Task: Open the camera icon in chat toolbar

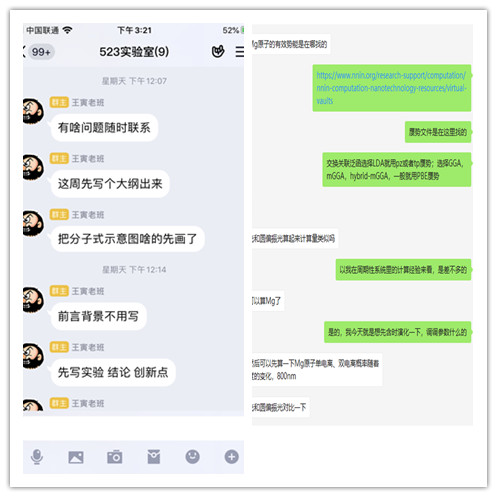Action: tap(115, 457)
